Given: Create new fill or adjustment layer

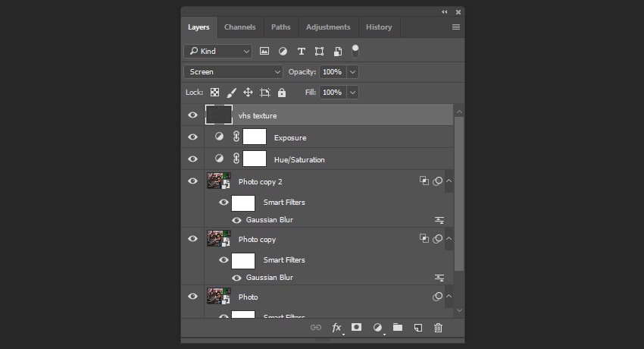Looking at the screenshot, I should (377, 328).
